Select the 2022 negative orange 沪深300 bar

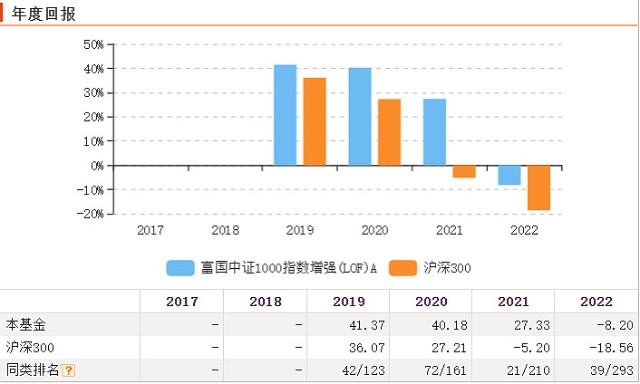click(x=539, y=188)
